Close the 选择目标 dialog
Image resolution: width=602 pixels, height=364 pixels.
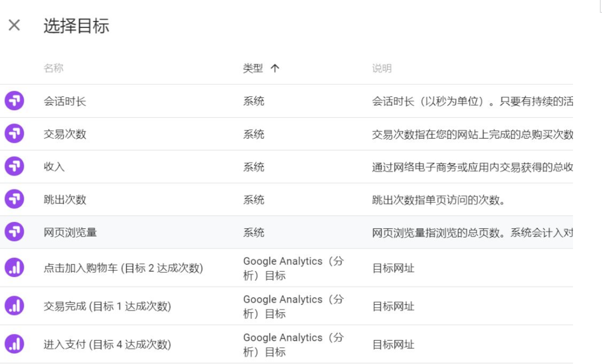point(15,25)
